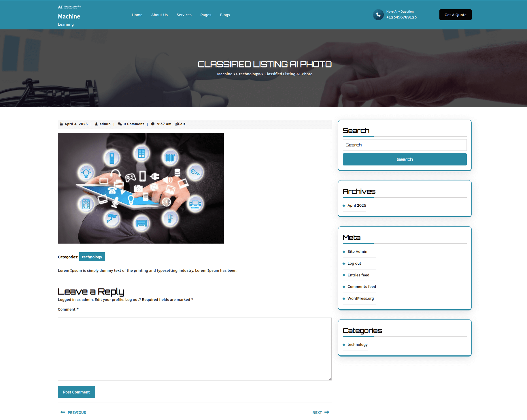Click the phone icon in header
The width and height of the screenshot is (527, 420).
[378, 15]
